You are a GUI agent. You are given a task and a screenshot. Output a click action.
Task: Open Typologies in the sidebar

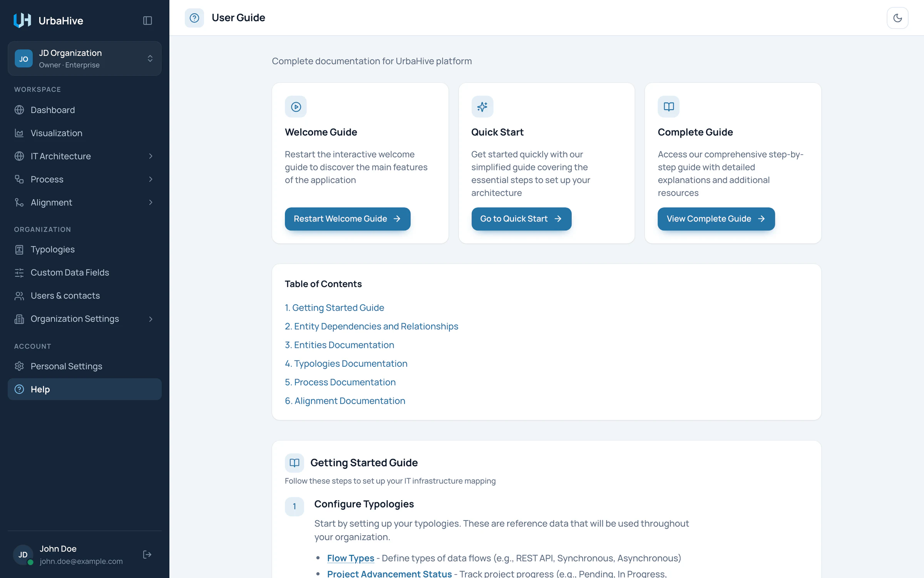coord(85,249)
